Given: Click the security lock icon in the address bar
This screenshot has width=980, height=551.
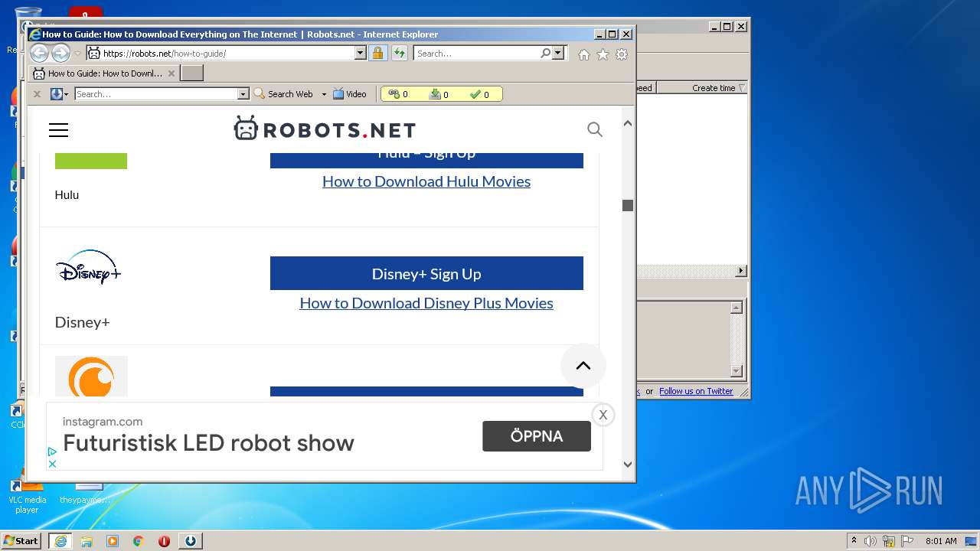Looking at the screenshot, I should point(377,53).
